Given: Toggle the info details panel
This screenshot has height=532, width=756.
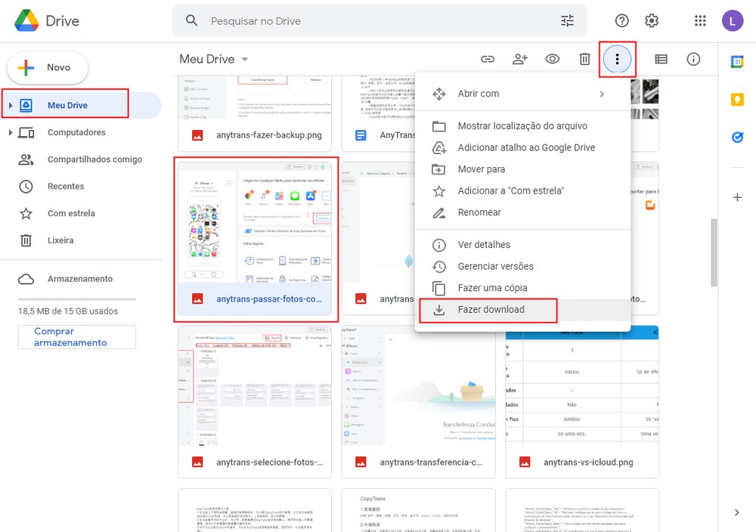Looking at the screenshot, I should [693, 59].
